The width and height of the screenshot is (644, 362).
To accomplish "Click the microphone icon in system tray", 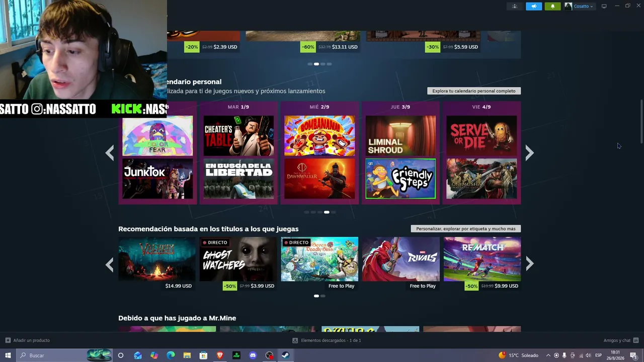I will pyautogui.click(x=564, y=355).
